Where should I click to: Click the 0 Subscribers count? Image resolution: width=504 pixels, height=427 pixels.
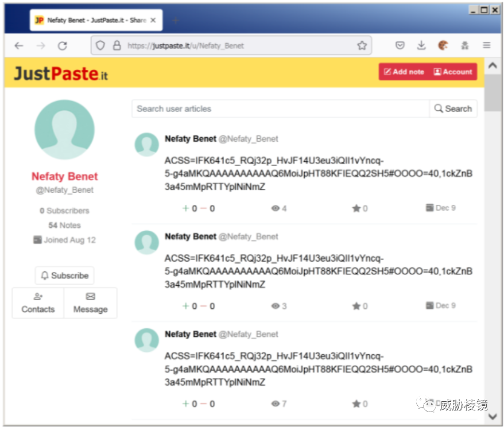coord(65,211)
